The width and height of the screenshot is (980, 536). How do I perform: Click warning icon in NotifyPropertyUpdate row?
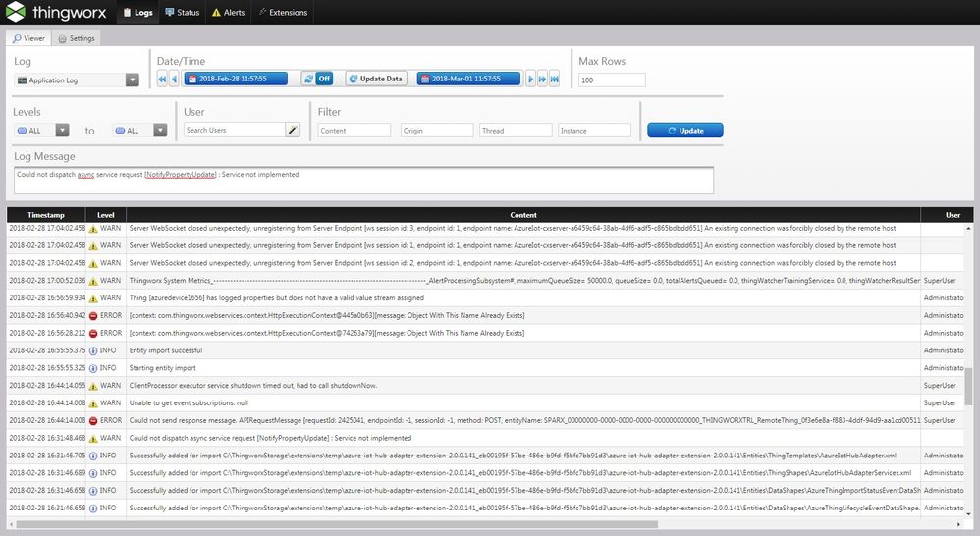point(93,439)
